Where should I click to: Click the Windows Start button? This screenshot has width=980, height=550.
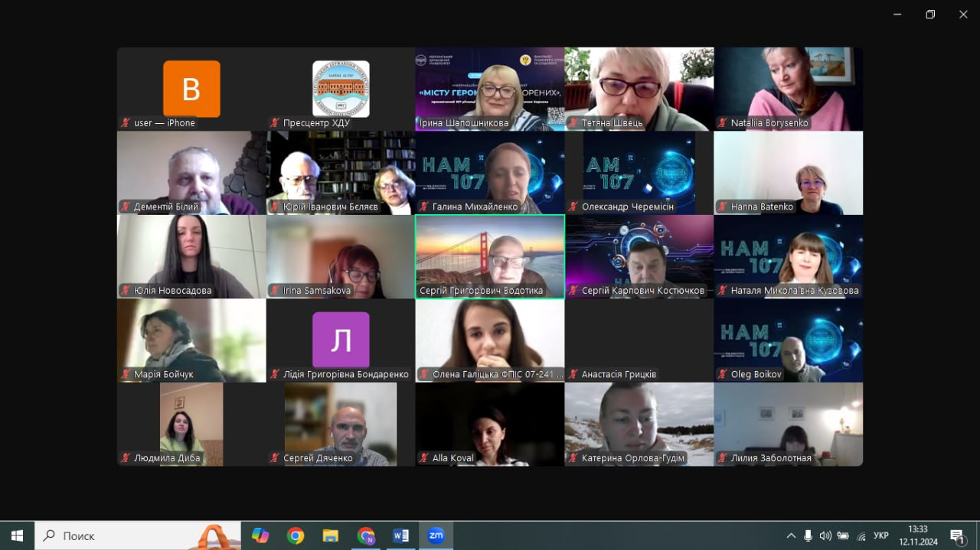[17, 535]
